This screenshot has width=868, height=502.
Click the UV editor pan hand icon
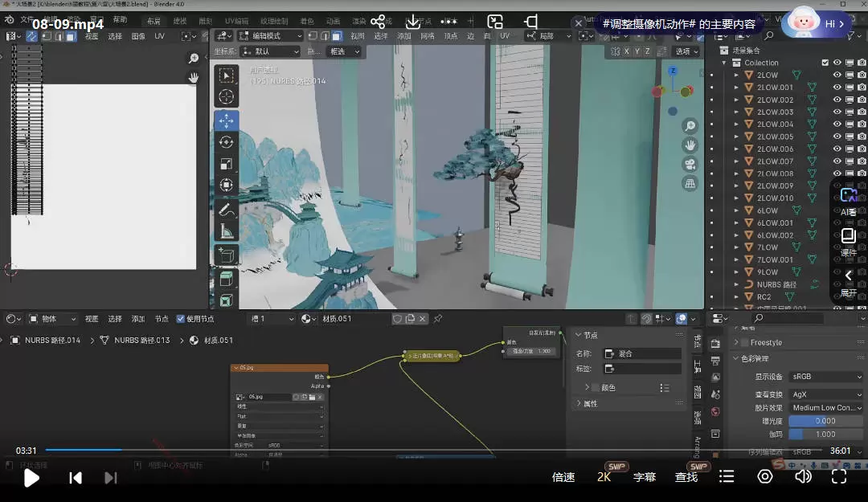click(x=193, y=77)
